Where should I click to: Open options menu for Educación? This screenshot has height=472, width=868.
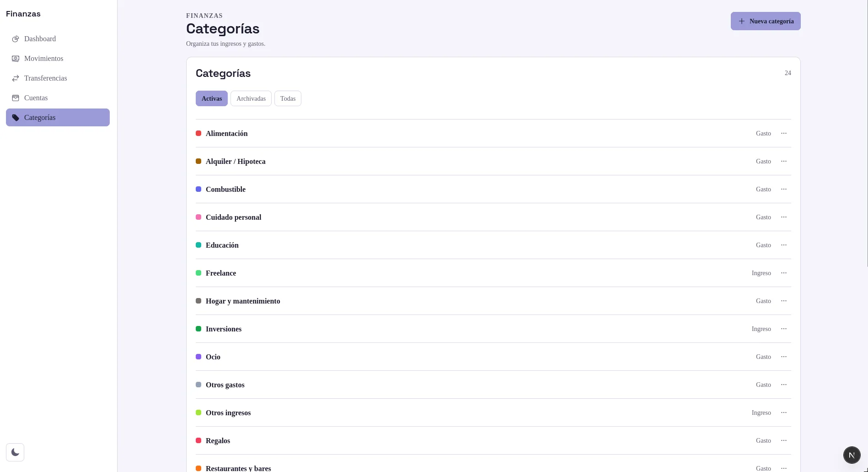784,245
